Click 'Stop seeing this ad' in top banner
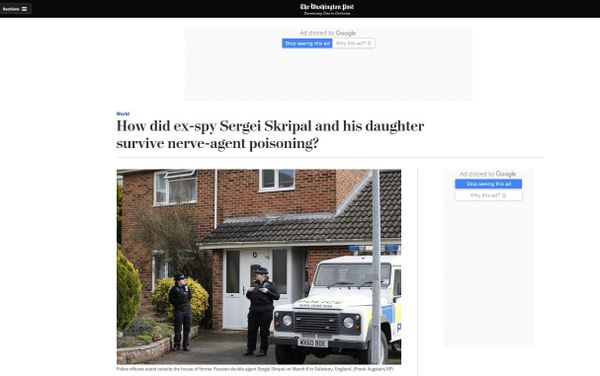Image resolution: width=600 pixels, height=376 pixels. [307, 44]
